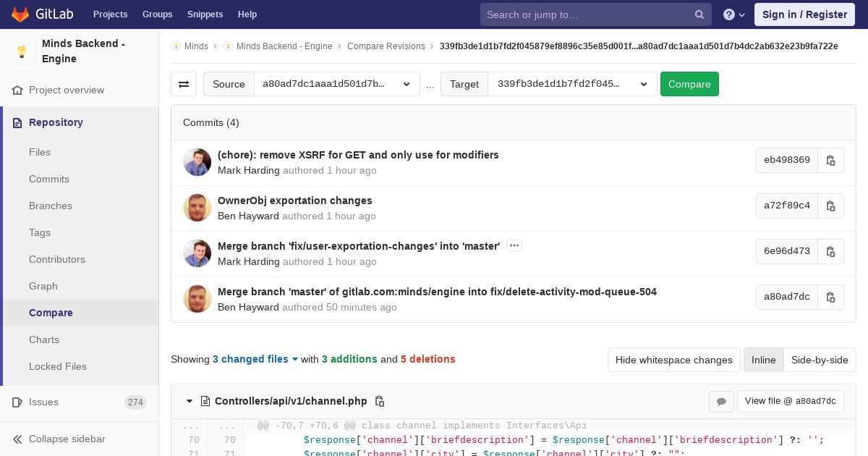Open the Source revision dropdown
This screenshot has width=868, height=456.
coord(337,84)
